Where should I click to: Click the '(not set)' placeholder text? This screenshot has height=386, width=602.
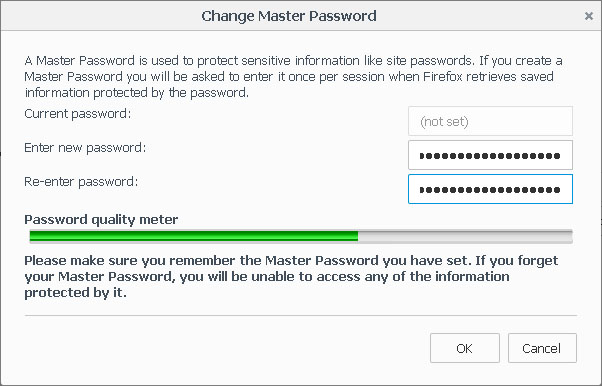coord(444,122)
